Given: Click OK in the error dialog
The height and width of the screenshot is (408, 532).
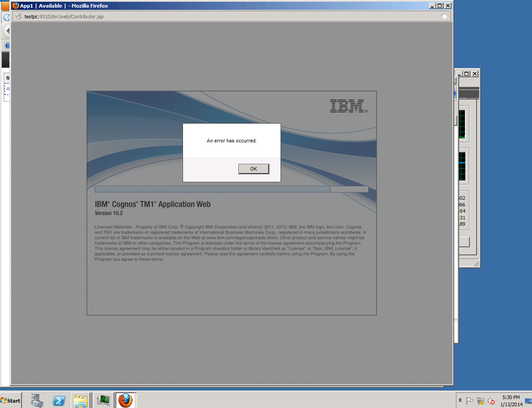Looking at the screenshot, I should [253, 169].
